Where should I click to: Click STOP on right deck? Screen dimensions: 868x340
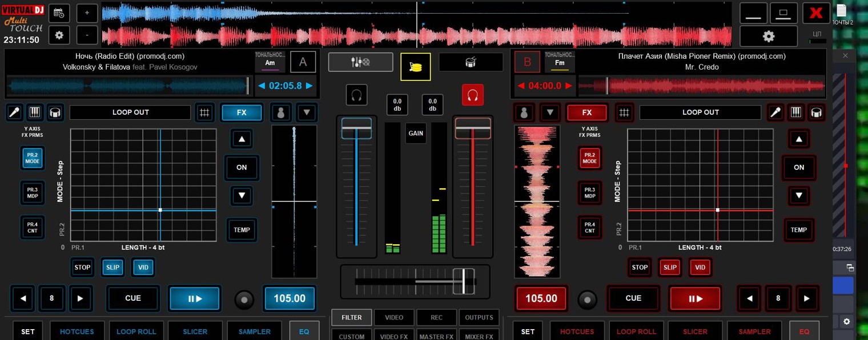[x=640, y=267]
